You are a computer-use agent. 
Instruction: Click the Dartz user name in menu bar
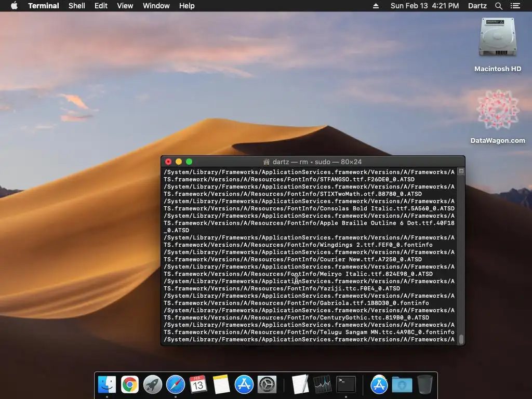point(477,6)
